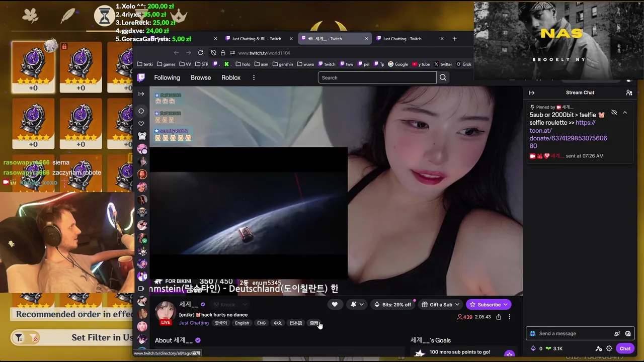Click the tracking protection shield icon in address bar

coord(213,53)
